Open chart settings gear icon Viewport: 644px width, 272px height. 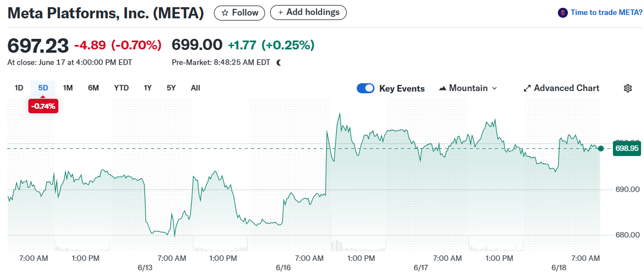pyautogui.click(x=627, y=88)
